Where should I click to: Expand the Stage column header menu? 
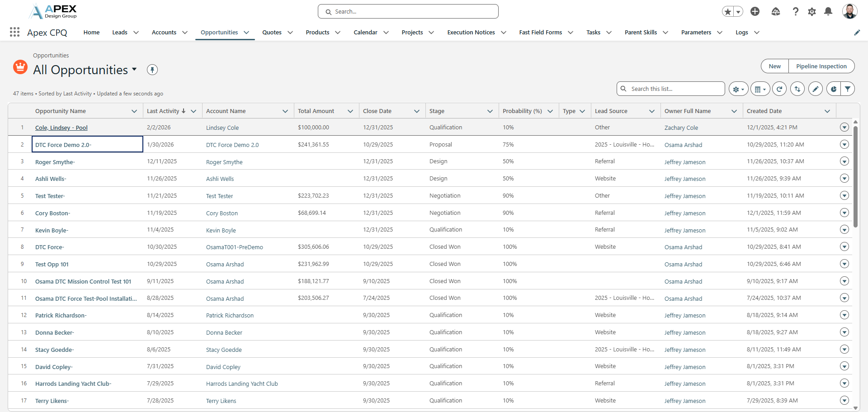point(490,111)
